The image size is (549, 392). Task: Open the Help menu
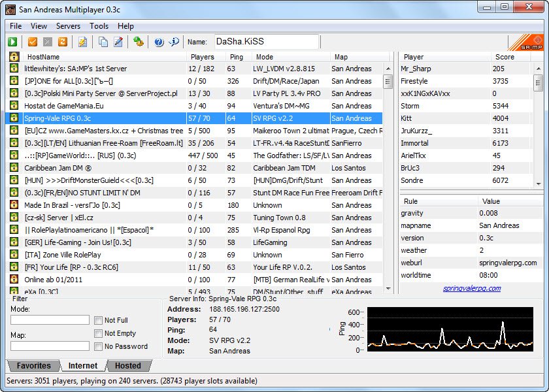click(125, 26)
